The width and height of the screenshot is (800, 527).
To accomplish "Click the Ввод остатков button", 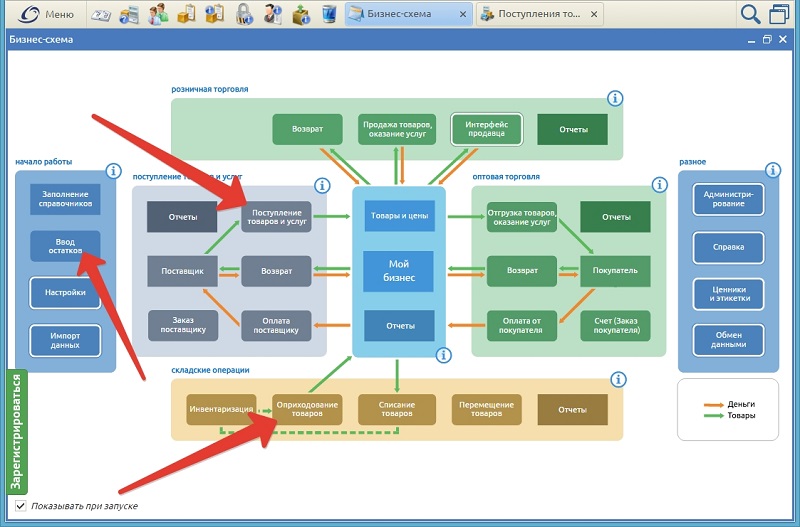I will [65, 246].
